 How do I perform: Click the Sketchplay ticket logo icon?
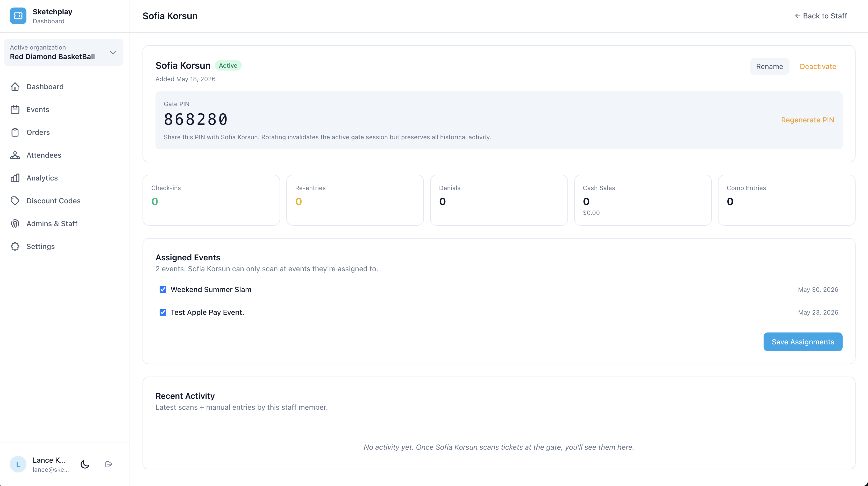click(x=18, y=16)
